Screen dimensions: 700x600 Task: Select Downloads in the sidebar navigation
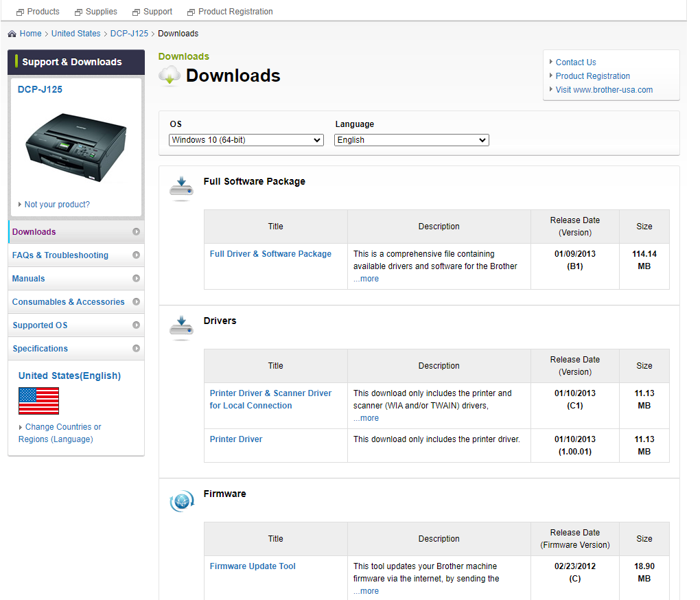[x=76, y=232]
